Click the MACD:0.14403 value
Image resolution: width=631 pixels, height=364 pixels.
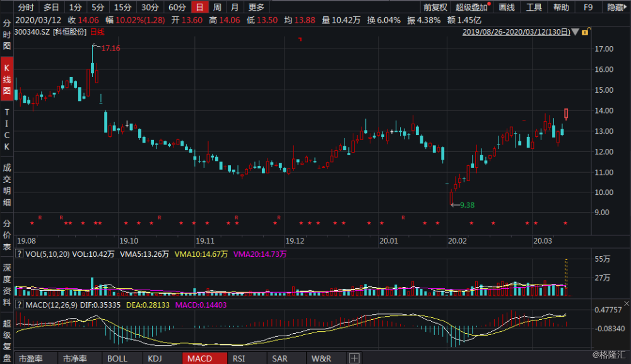click(201, 305)
